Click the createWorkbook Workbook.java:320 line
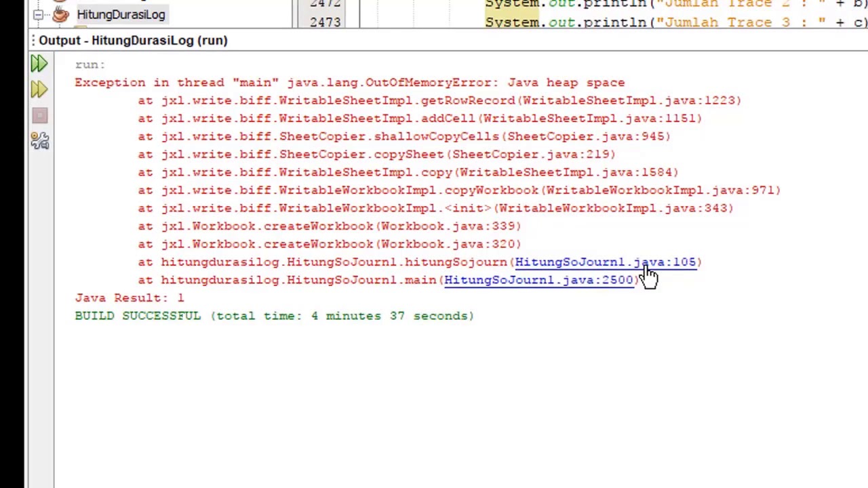 tap(330, 244)
